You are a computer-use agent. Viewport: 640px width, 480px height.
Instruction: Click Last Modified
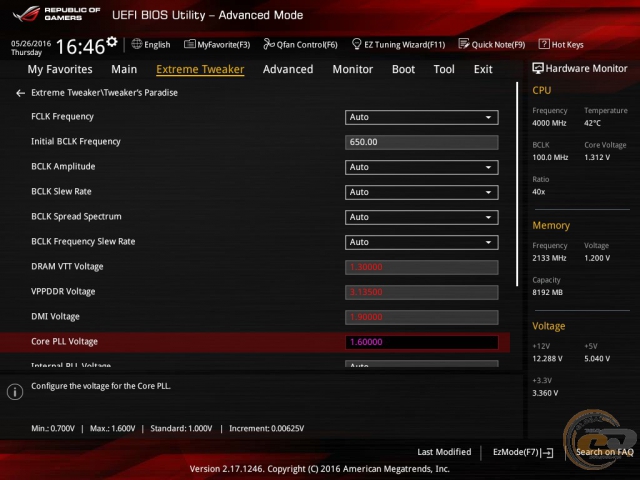point(444,452)
